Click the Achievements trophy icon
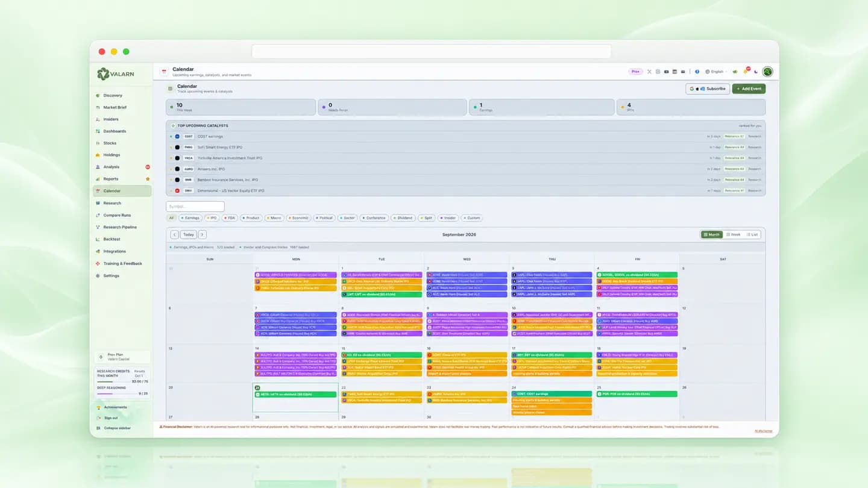868x488 pixels. 99,407
